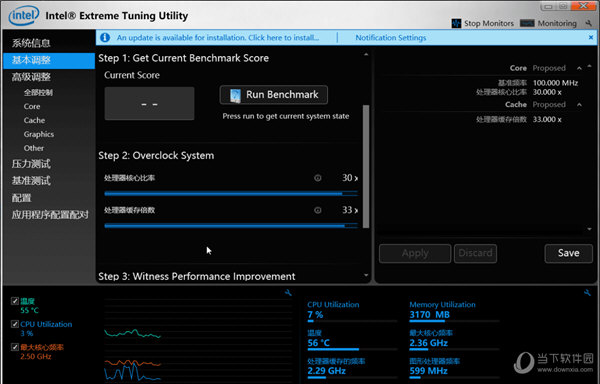Viewport: 600px width, 384px height.
Task: Click the Step 3 Witness Performance Improvement heading
Action: [197, 276]
